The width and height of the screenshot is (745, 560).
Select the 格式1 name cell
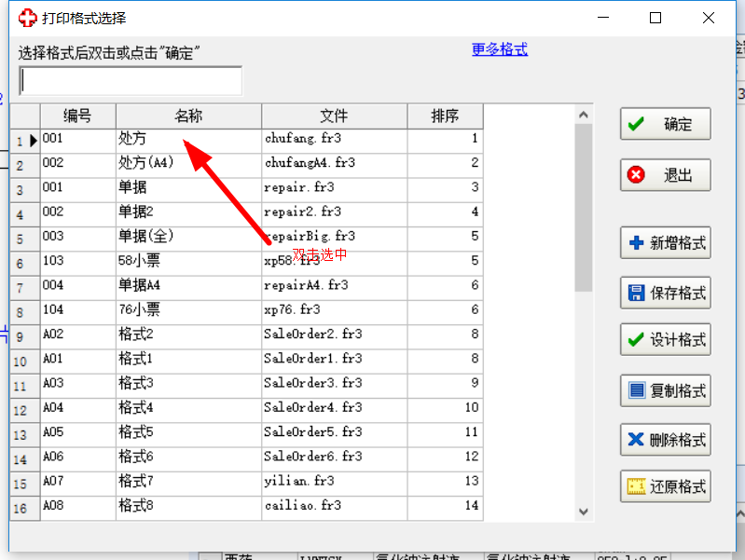[x=188, y=361]
